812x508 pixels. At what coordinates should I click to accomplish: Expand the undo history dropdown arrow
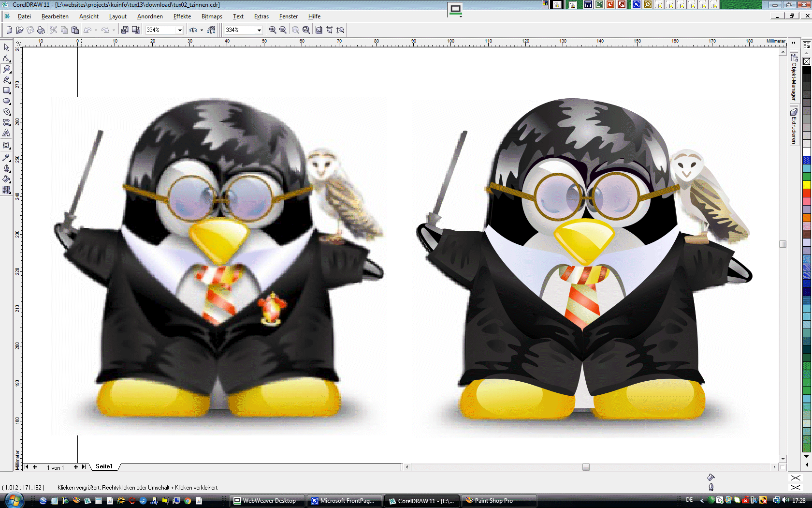tap(96, 30)
